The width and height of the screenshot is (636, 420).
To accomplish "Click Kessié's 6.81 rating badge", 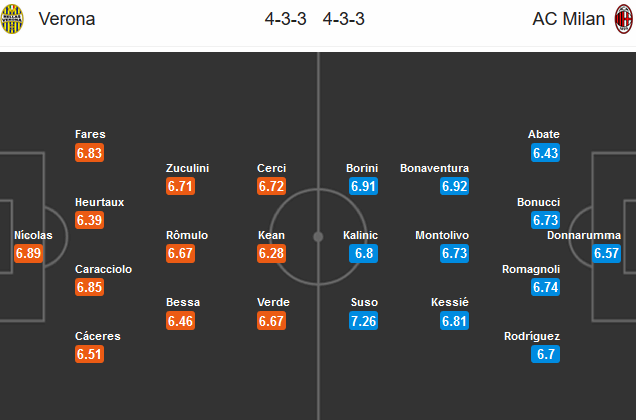I will tap(454, 321).
